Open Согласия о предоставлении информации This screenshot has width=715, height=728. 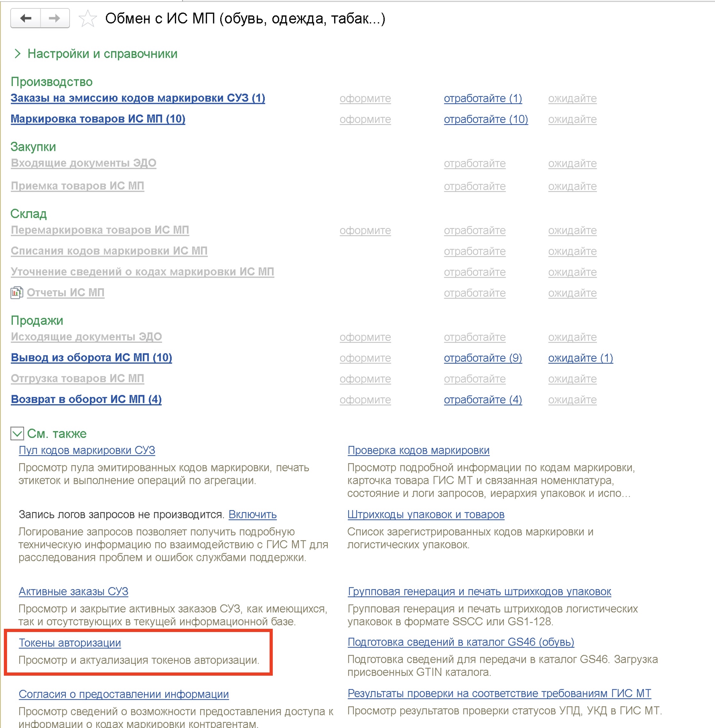124,694
